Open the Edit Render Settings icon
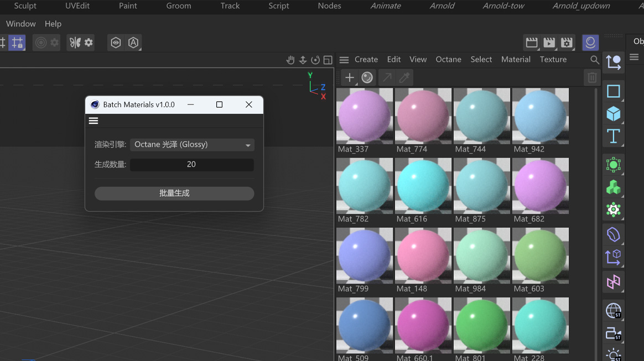Screen dimensions: 644x361 coord(567,42)
